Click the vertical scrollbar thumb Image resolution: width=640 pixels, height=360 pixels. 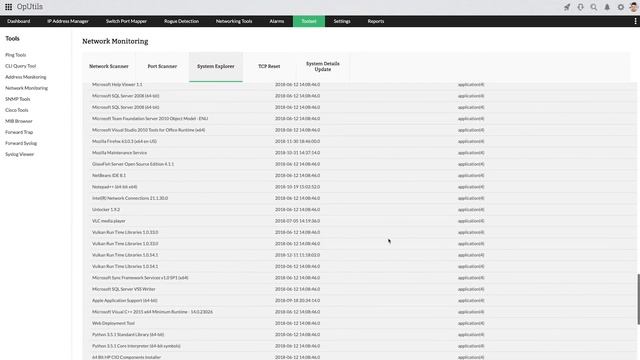tap(638, 300)
